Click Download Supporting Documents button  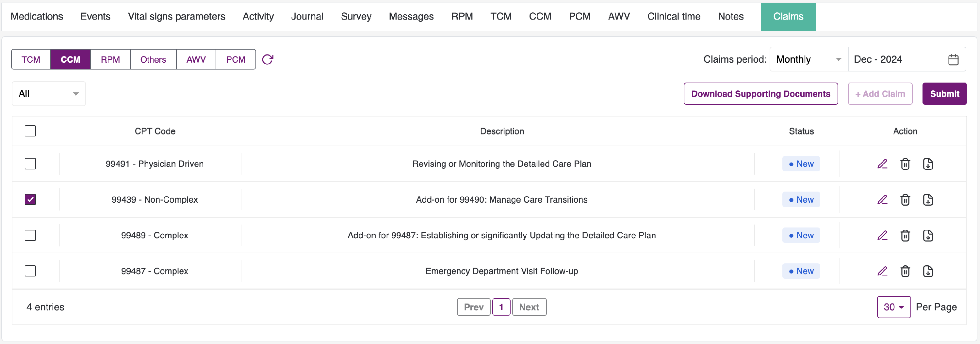(760, 94)
